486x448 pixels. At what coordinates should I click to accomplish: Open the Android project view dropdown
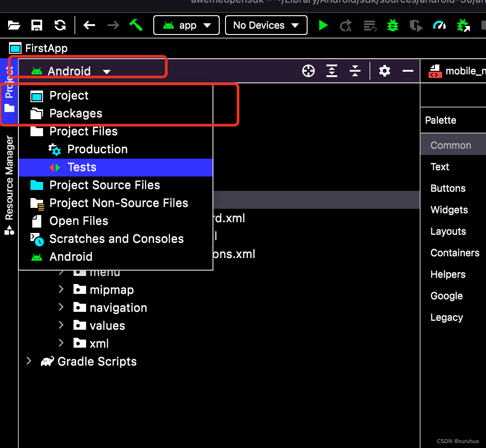pyautogui.click(x=71, y=71)
